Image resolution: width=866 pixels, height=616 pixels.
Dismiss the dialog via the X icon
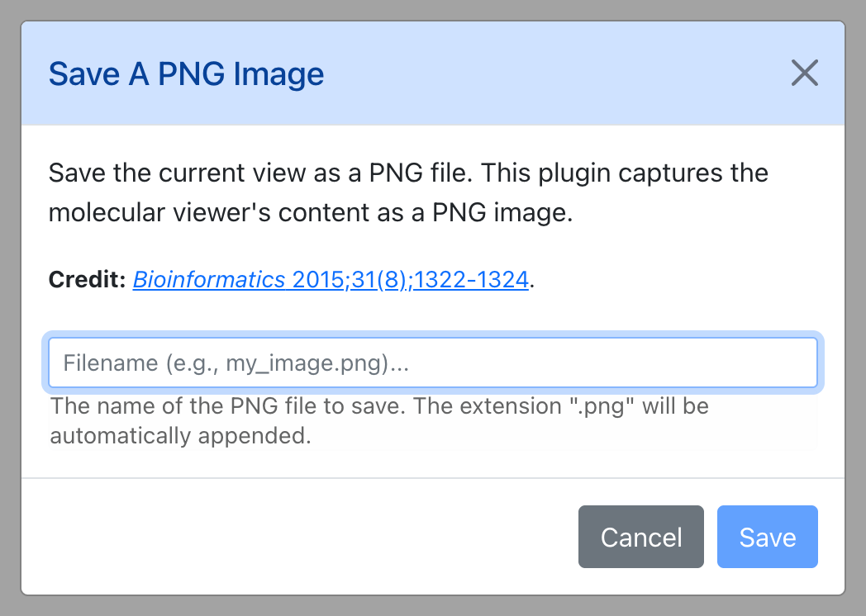point(804,73)
